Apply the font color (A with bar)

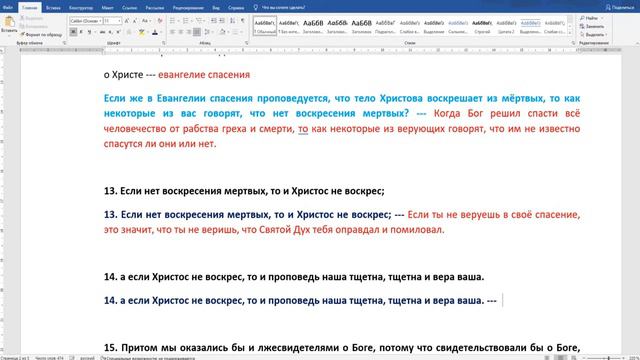pyautogui.click(x=155, y=32)
